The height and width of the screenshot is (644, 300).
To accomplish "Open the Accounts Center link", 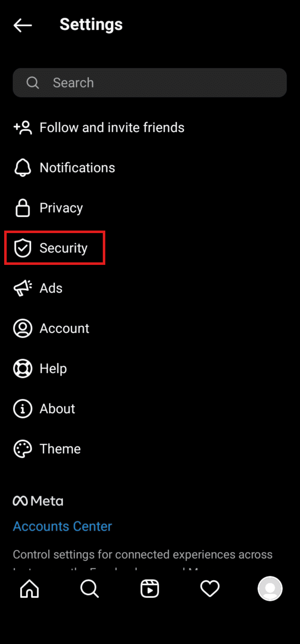I will point(63,526).
